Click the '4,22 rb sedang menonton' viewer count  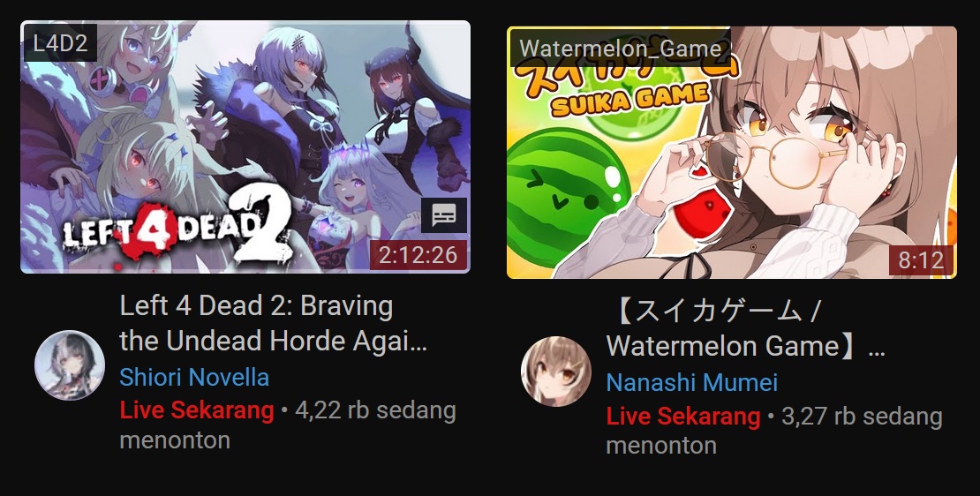point(288,425)
